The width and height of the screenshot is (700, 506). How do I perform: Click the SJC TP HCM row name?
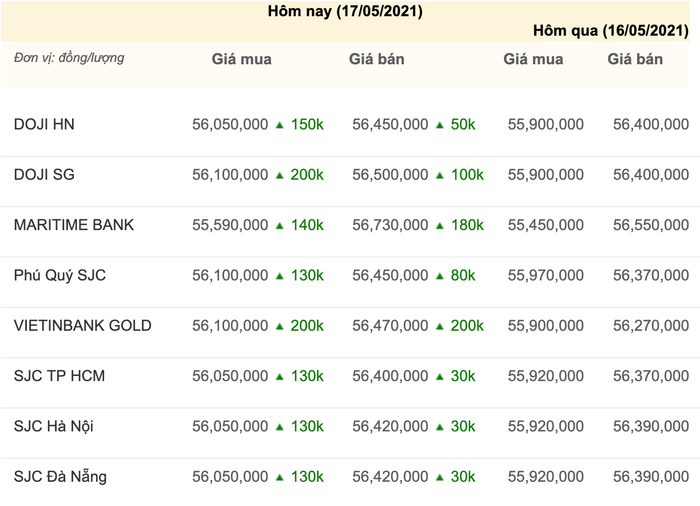[x=59, y=376]
